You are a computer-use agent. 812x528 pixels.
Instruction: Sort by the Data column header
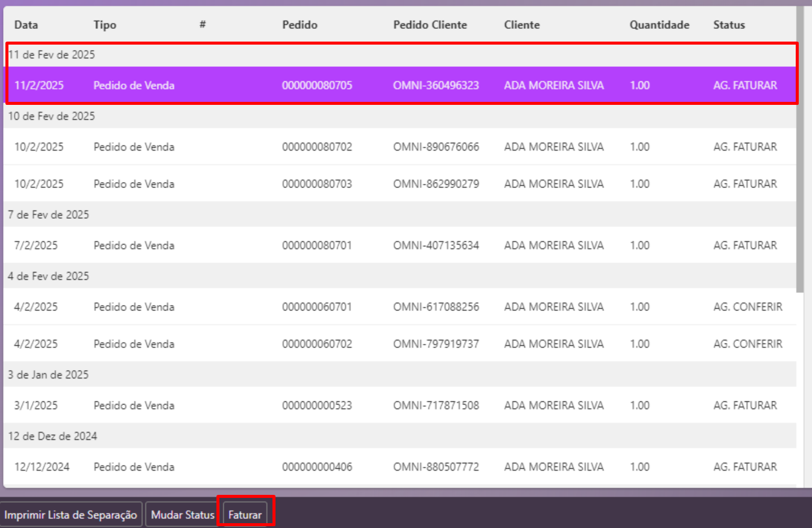coord(26,25)
